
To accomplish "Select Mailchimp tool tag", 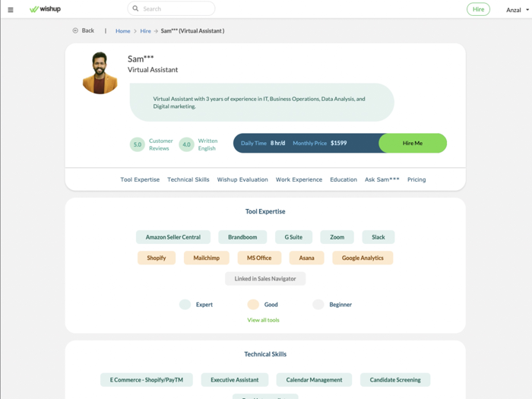I will (x=206, y=258).
